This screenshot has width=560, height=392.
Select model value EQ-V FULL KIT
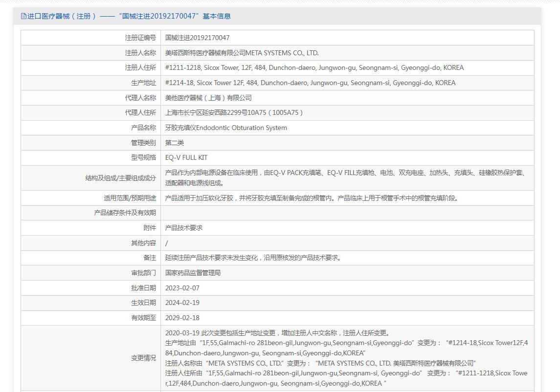click(186, 157)
